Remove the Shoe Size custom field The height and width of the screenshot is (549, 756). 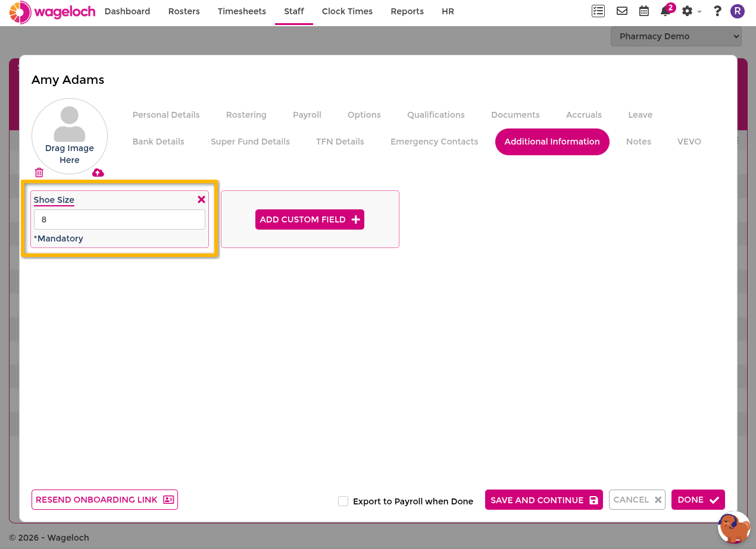201,200
